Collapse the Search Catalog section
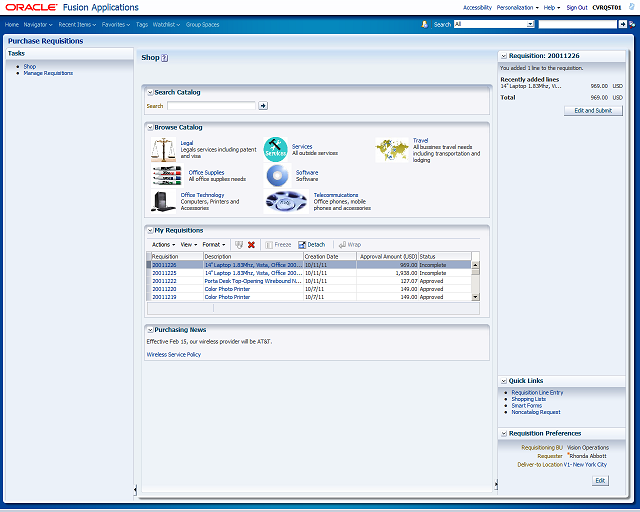Image resolution: width=640 pixels, height=512 pixels. [150, 93]
